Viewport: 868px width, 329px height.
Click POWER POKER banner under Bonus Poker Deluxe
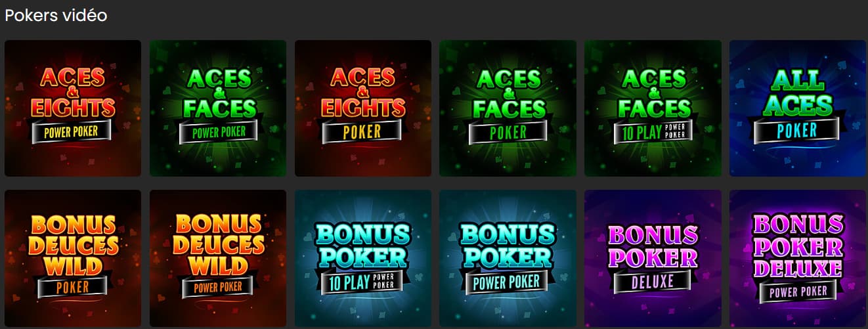(798, 290)
